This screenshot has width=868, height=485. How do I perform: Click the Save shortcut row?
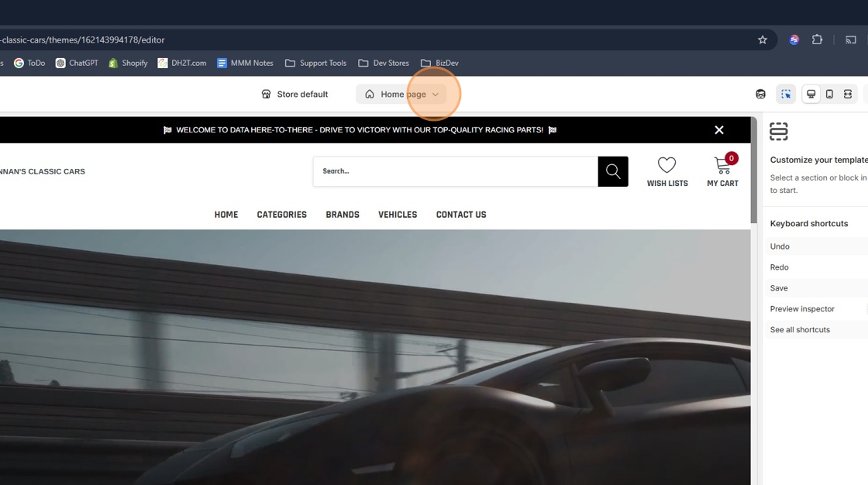click(817, 288)
